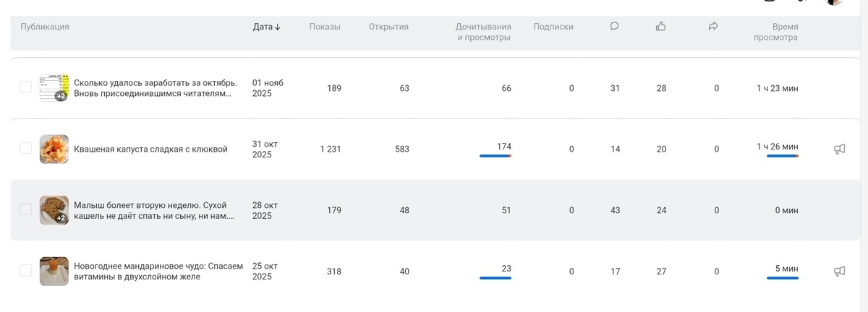Click the mandarin jelly post thumbnail

tap(54, 271)
